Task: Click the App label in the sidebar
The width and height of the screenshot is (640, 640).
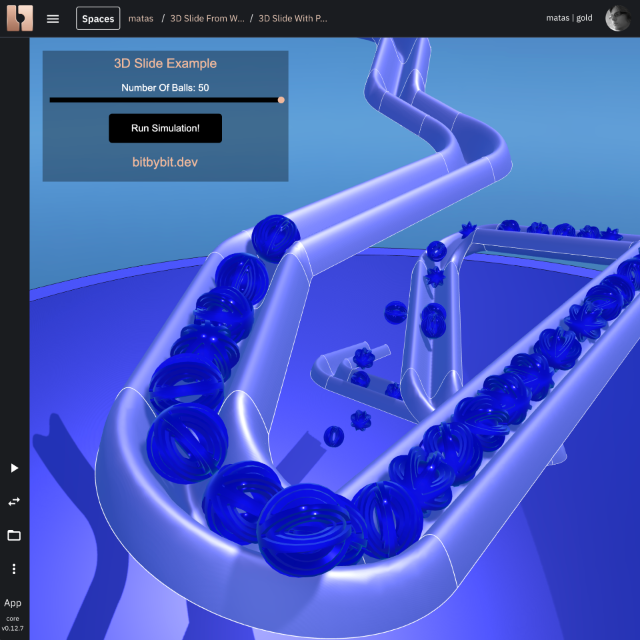Action: pos(13,603)
